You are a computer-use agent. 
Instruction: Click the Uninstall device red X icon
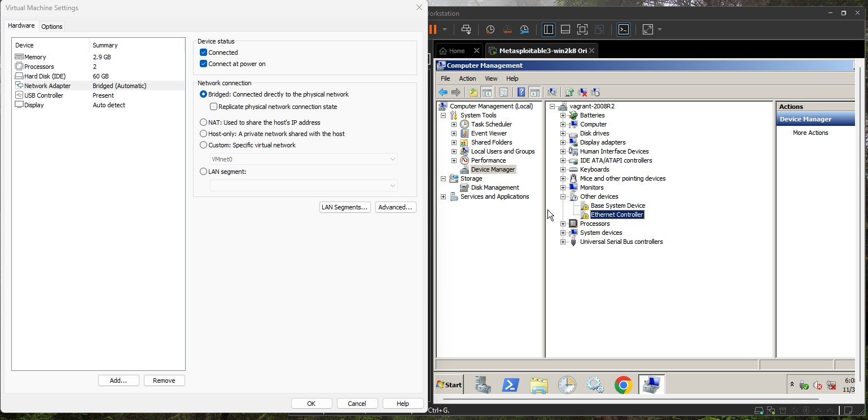coord(582,93)
